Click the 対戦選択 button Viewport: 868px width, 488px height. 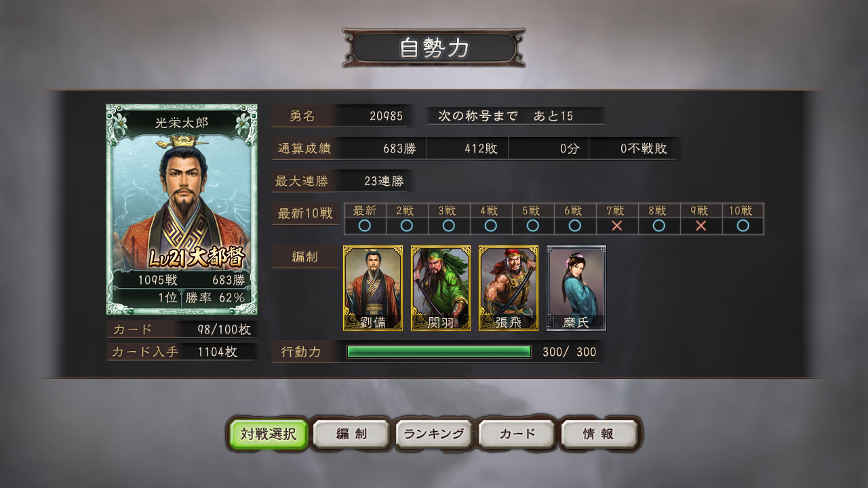pyautogui.click(x=269, y=434)
